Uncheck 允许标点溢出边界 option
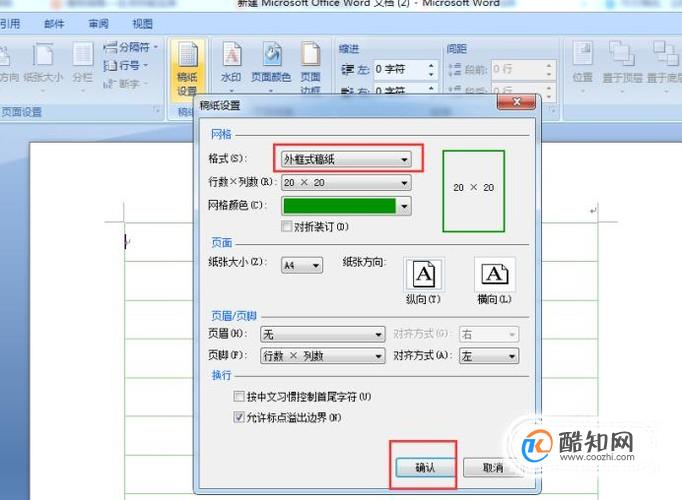682x500 pixels. click(239, 417)
